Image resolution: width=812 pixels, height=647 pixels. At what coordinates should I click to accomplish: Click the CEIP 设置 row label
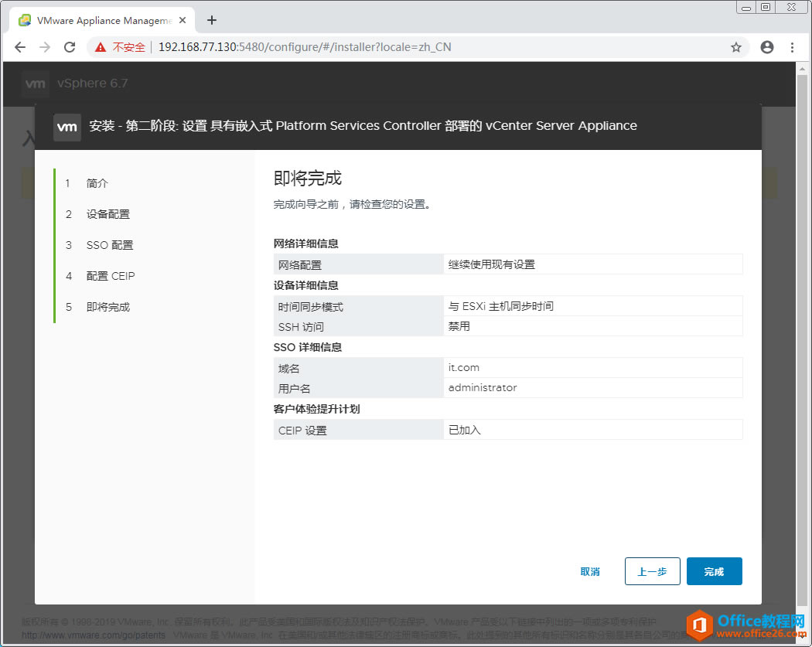click(x=302, y=431)
